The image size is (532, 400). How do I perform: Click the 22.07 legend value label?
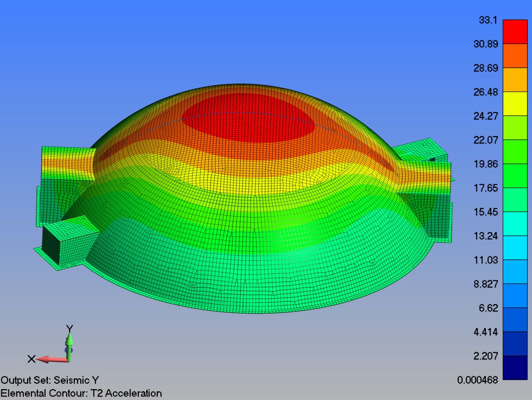pyautogui.click(x=486, y=140)
